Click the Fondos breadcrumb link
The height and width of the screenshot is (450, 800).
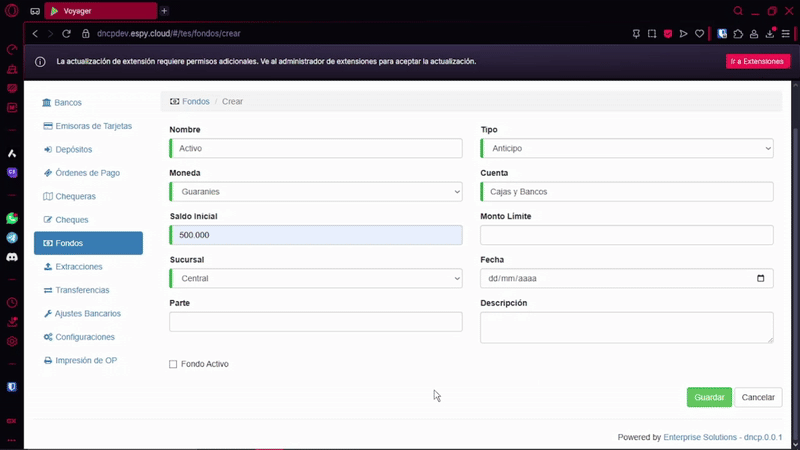195,102
